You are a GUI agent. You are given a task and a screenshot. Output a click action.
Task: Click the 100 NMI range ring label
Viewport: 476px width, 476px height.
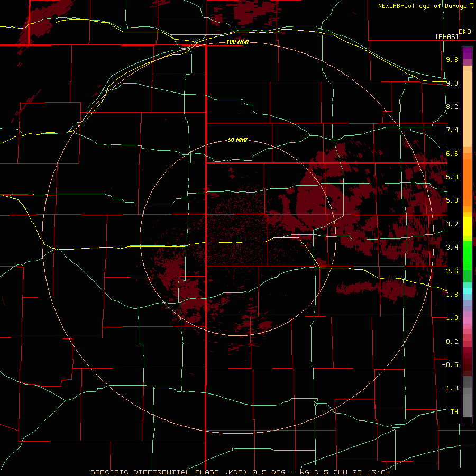point(237,42)
